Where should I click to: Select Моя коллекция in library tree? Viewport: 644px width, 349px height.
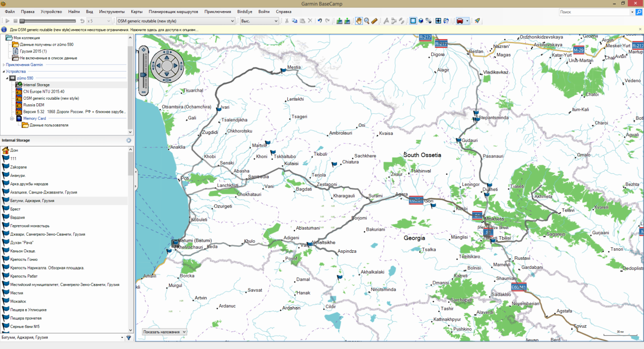point(27,38)
